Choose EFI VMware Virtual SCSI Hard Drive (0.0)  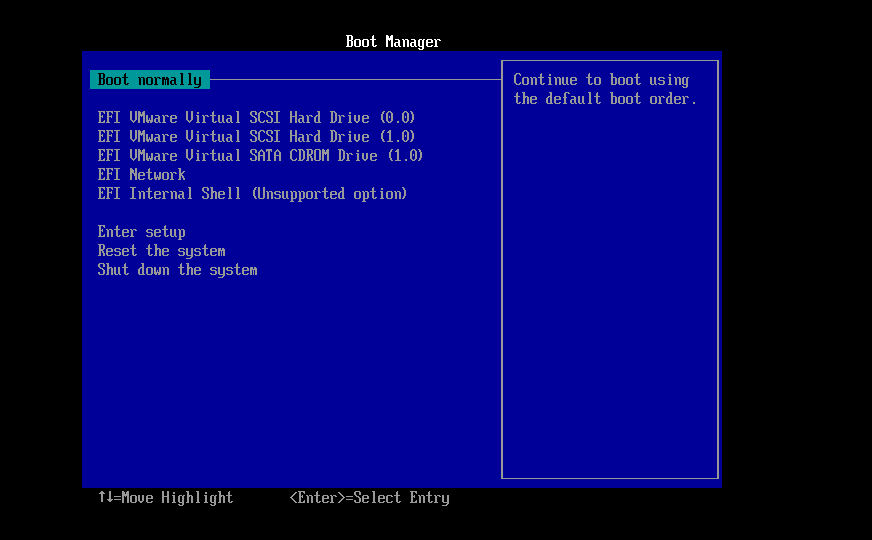click(256, 118)
